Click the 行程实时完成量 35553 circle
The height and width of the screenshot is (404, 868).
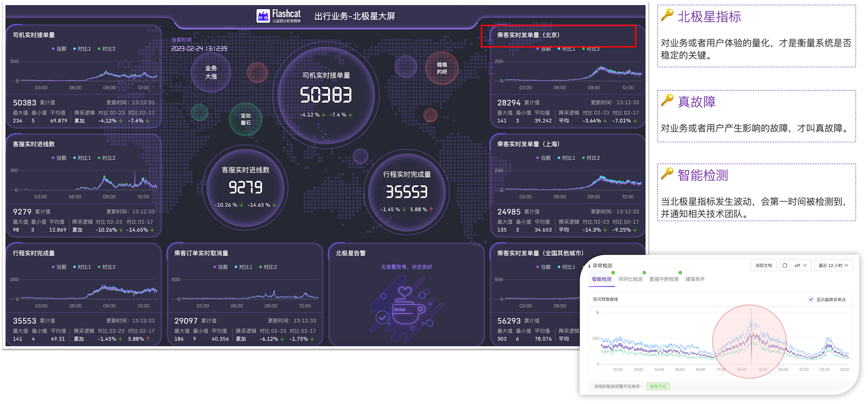click(x=407, y=192)
